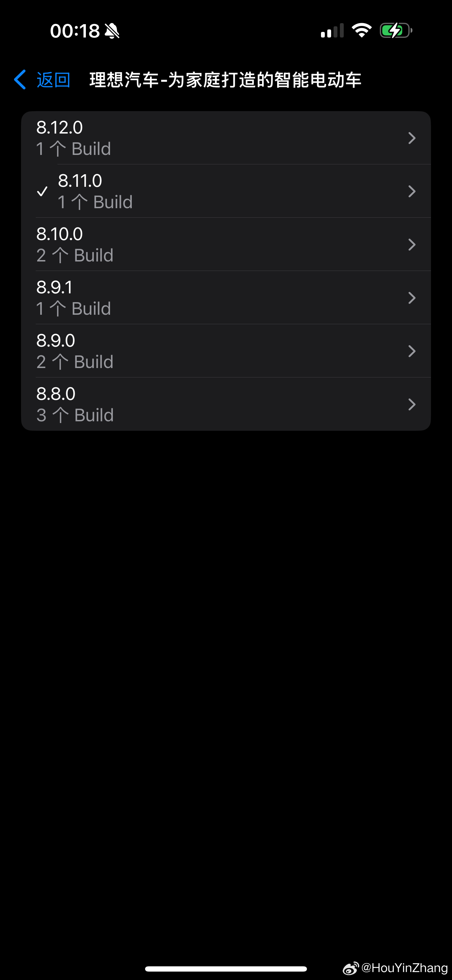Screen dimensions: 452x980
Task: Expand 8.12.0 using its right chevron
Action: [412, 138]
